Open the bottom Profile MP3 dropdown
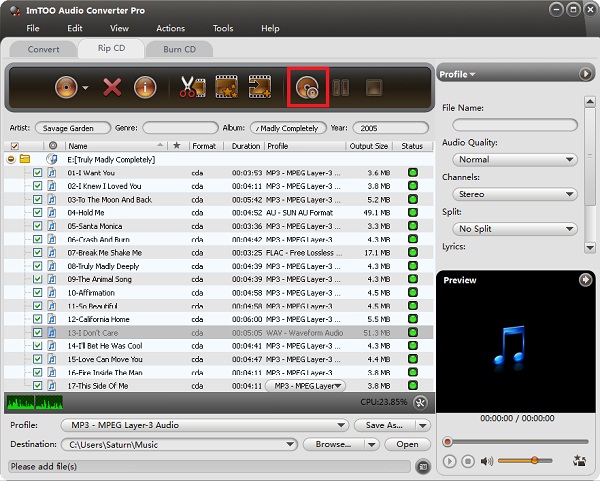600x481 pixels. [x=205, y=425]
